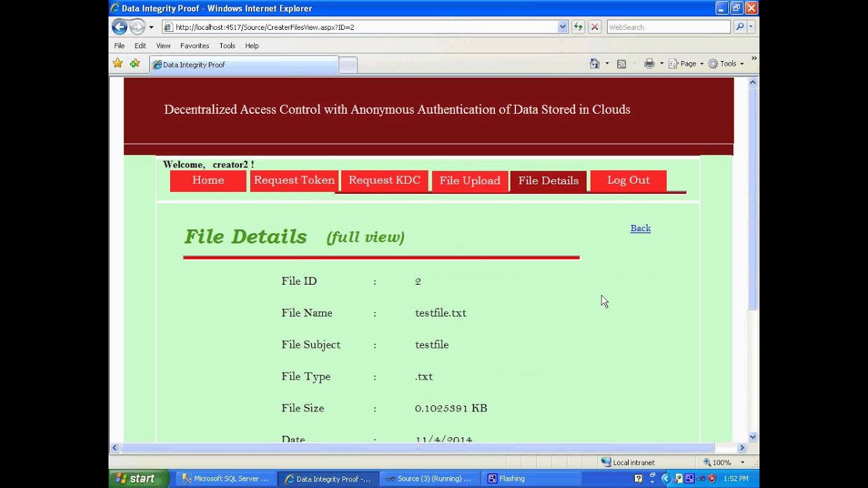Click the File Size value 0.1025391 KB

451,408
